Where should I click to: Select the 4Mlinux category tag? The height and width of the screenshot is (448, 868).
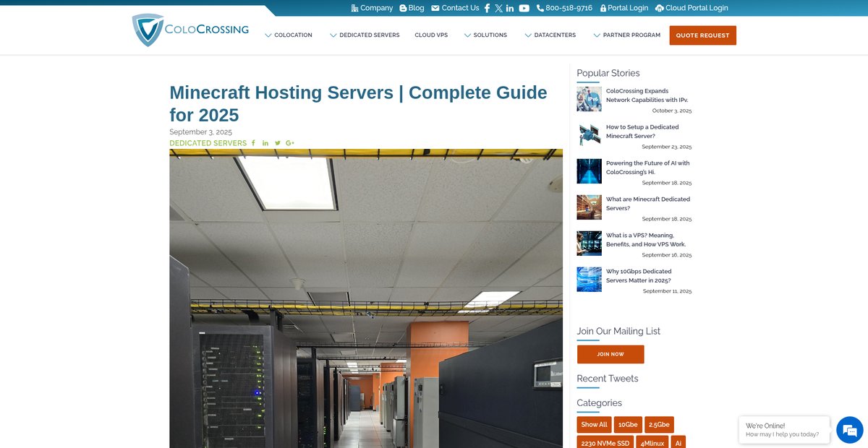tap(652, 442)
